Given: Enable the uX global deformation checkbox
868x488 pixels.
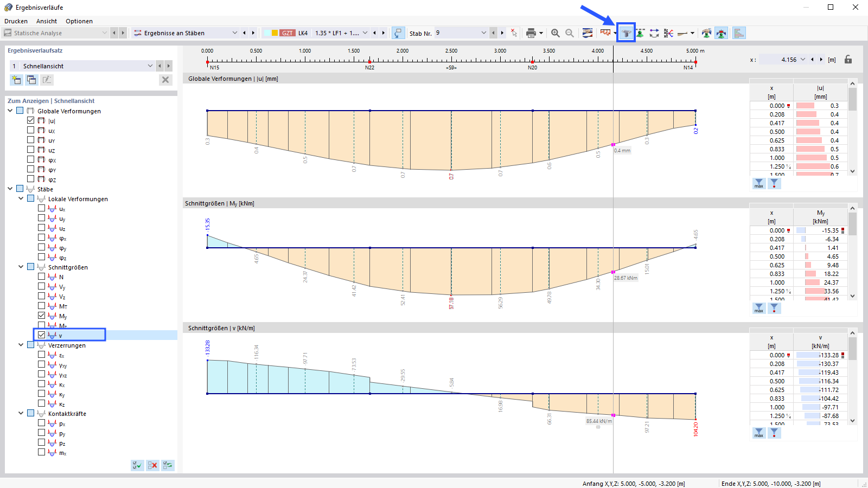Looking at the screenshot, I should click(31, 130).
